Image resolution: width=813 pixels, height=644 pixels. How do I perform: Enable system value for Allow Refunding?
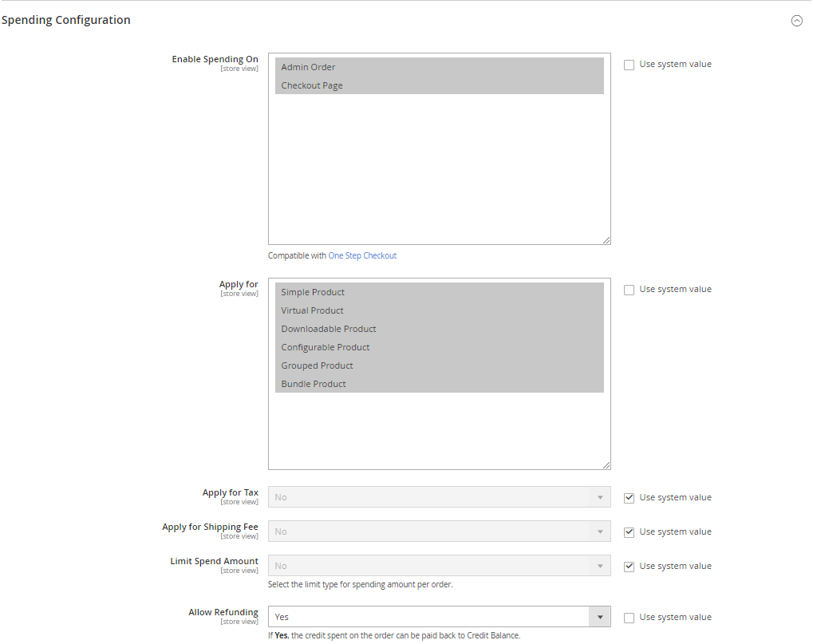[629, 618]
